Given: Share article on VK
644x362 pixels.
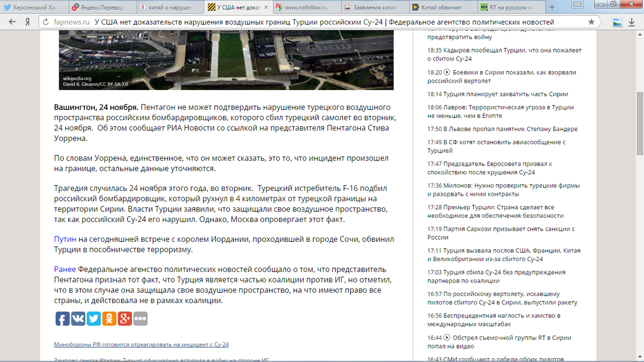Looking at the screenshot, I should [78, 319].
